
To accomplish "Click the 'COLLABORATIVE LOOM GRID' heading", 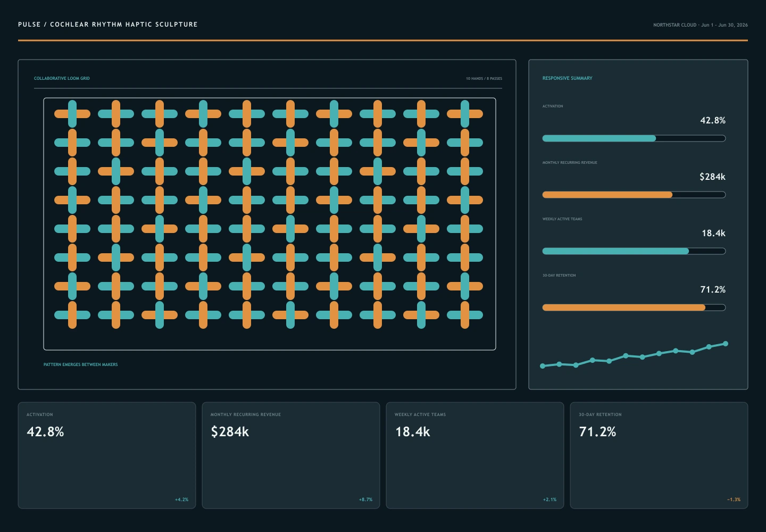I will point(62,78).
